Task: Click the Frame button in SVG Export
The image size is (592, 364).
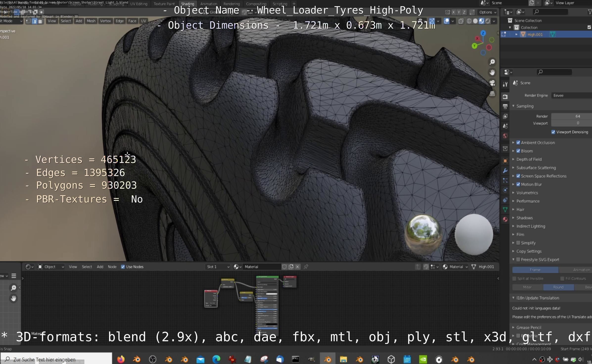Action: [x=535, y=270]
